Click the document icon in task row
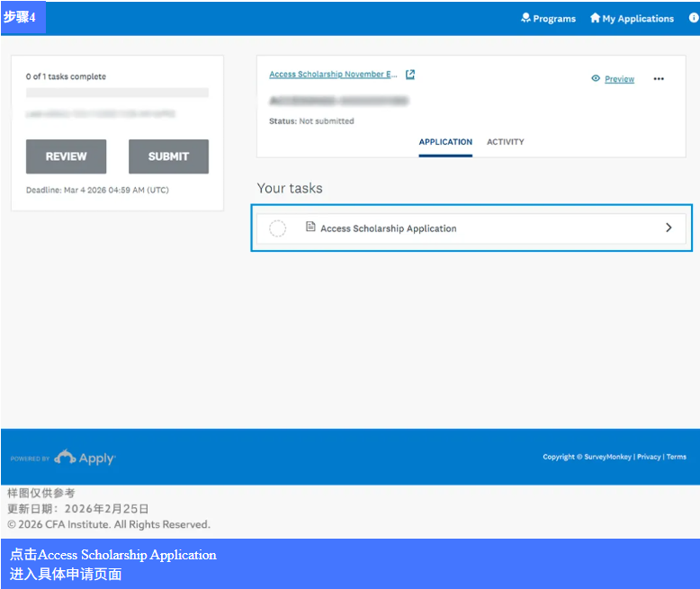This screenshot has width=700, height=589. click(x=310, y=228)
